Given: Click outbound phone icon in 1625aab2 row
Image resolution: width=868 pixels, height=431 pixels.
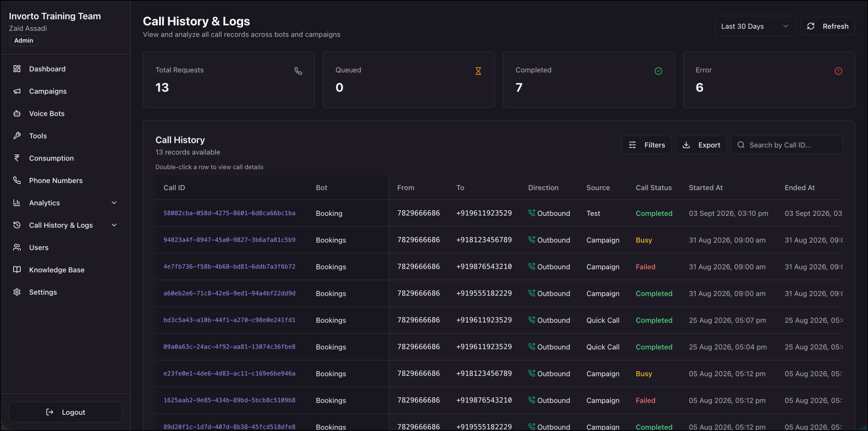Looking at the screenshot, I should (x=532, y=400).
